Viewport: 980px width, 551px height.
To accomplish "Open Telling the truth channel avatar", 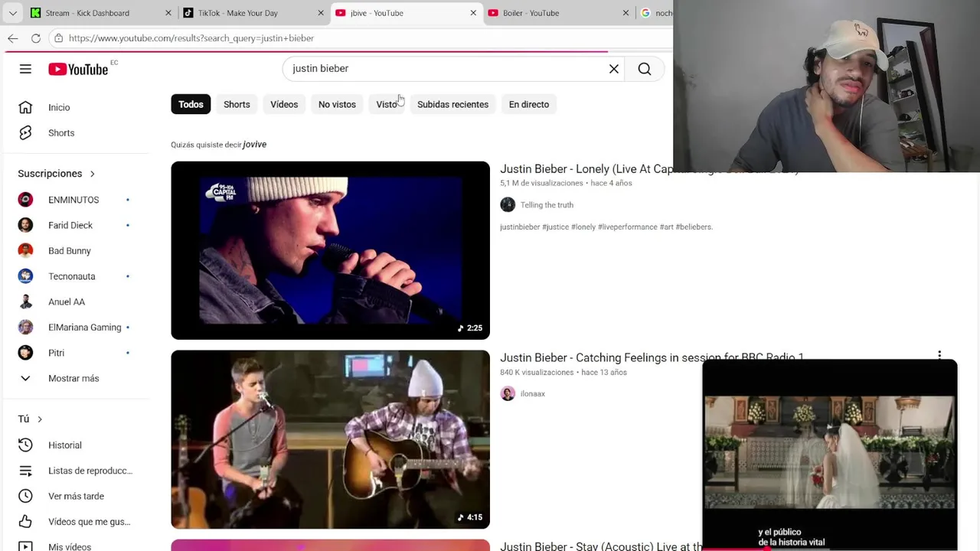I will point(508,204).
